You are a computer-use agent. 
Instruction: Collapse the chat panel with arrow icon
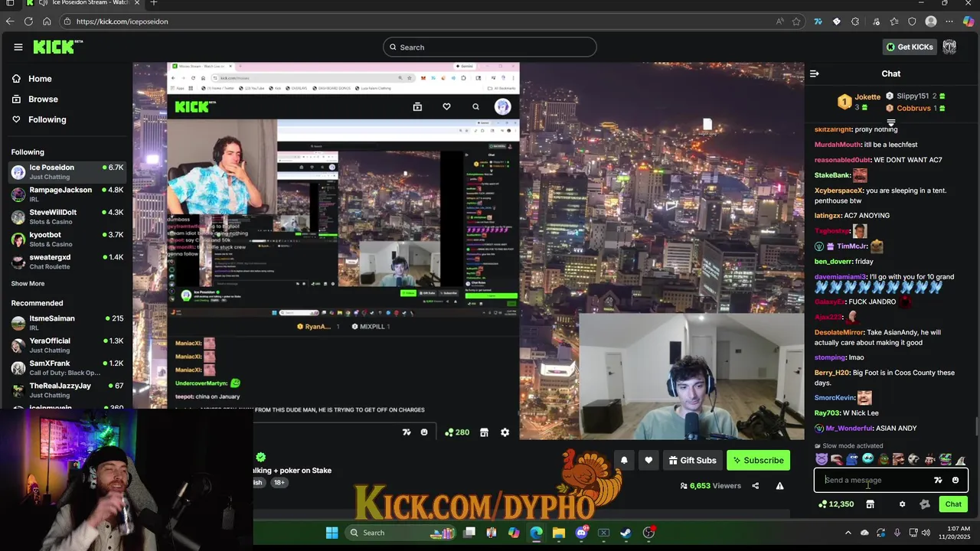point(815,73)
